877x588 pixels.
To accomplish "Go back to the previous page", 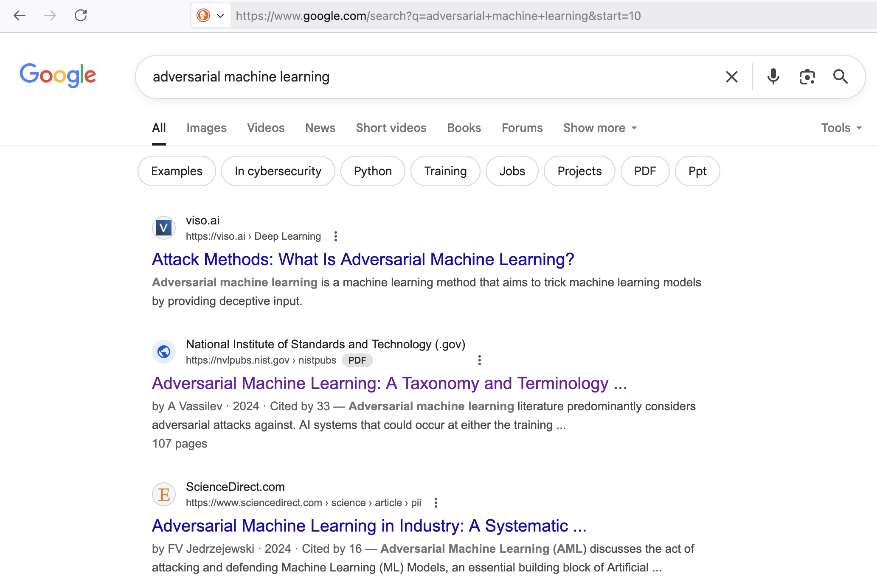I will [20, 16].
